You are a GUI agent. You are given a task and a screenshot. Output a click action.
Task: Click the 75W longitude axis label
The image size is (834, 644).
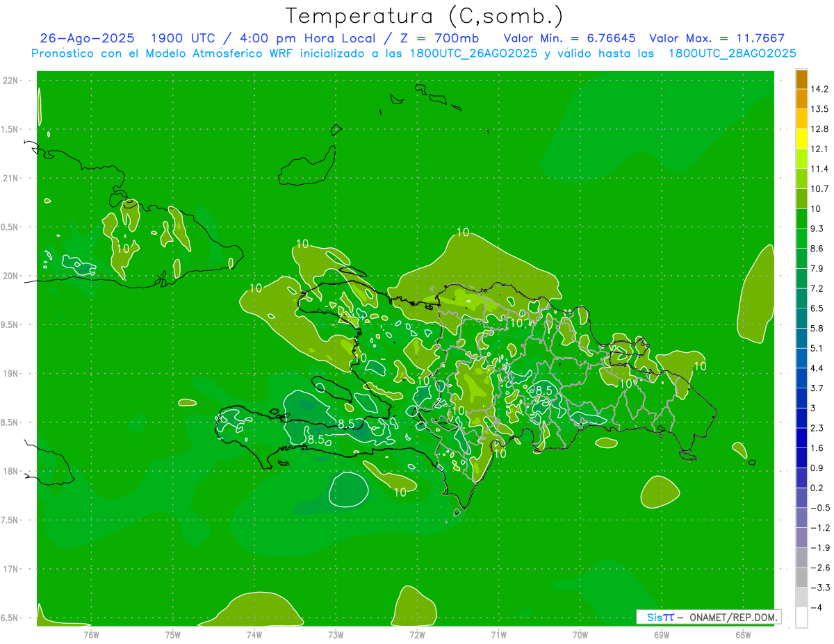click(173, 634)
